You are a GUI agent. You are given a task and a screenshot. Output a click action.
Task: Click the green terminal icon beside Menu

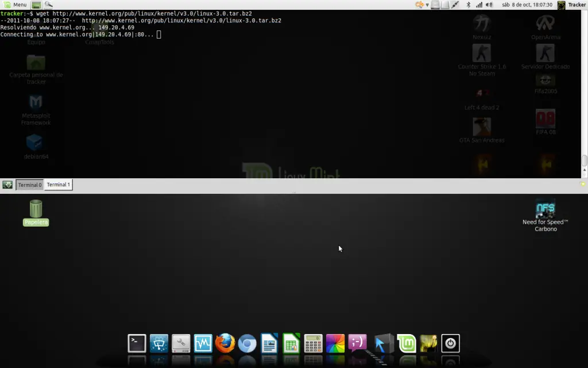point(36,5)
